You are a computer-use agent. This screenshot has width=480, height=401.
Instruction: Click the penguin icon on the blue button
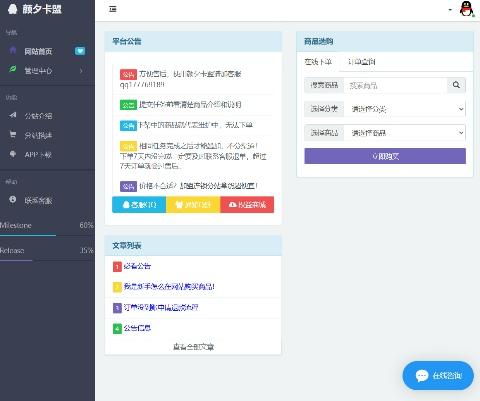click(x=126, y=204)
